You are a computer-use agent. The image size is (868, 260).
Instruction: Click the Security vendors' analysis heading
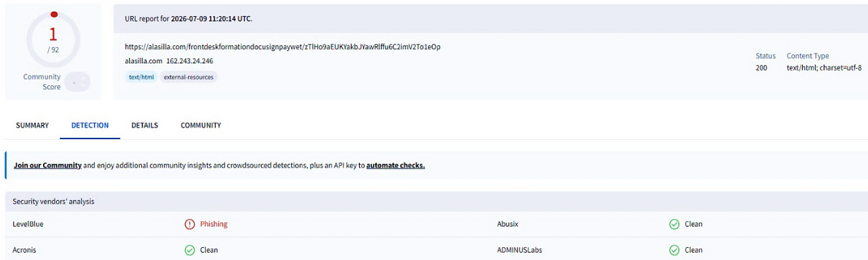click(x=54, y=202)
